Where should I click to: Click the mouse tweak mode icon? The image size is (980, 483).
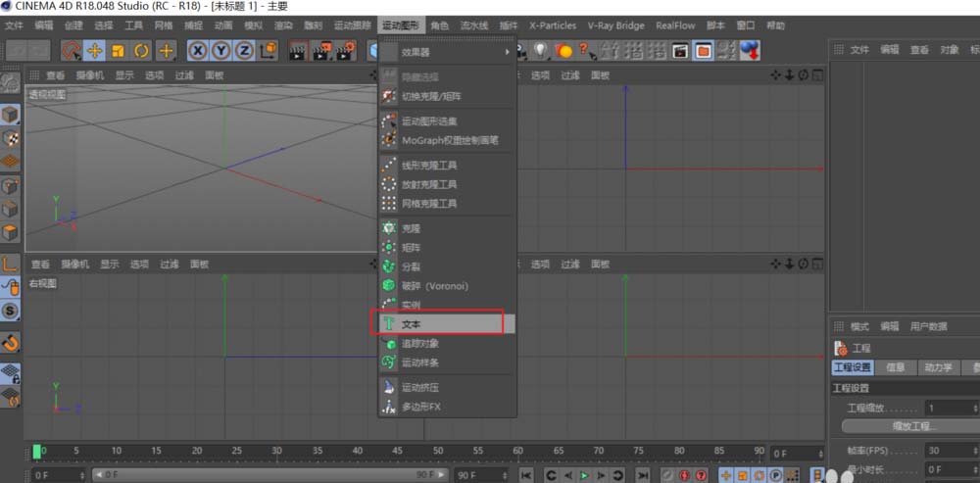coord(10,287)
